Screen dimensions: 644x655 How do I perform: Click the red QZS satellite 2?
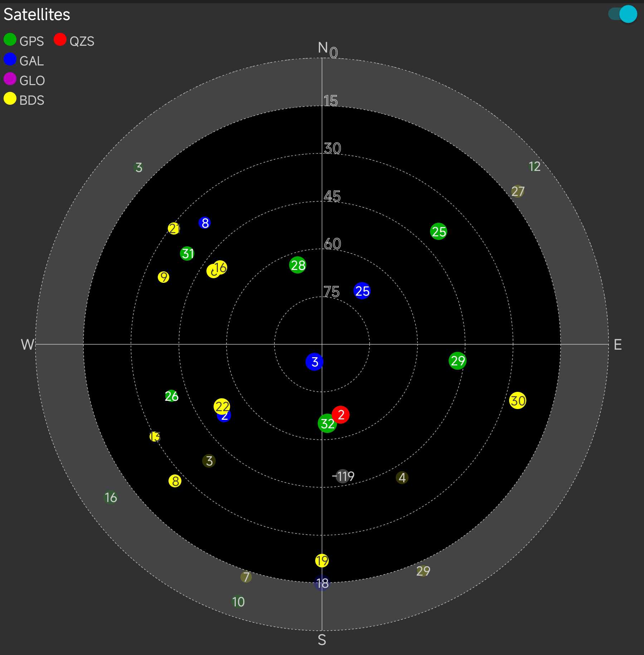pyautogui.click(x=341, y=414)
